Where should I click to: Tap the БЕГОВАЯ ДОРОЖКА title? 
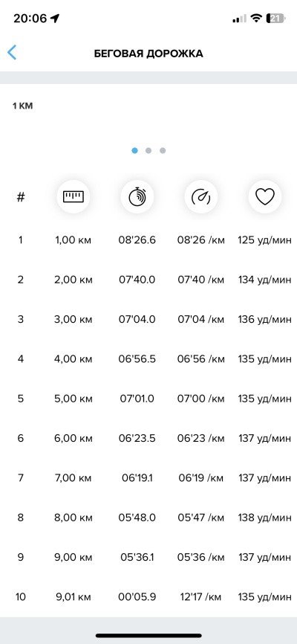148,54
